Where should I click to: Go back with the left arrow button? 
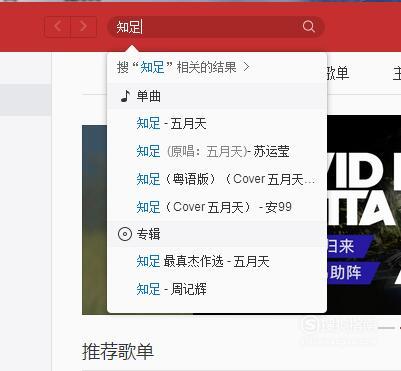point(58,26)
